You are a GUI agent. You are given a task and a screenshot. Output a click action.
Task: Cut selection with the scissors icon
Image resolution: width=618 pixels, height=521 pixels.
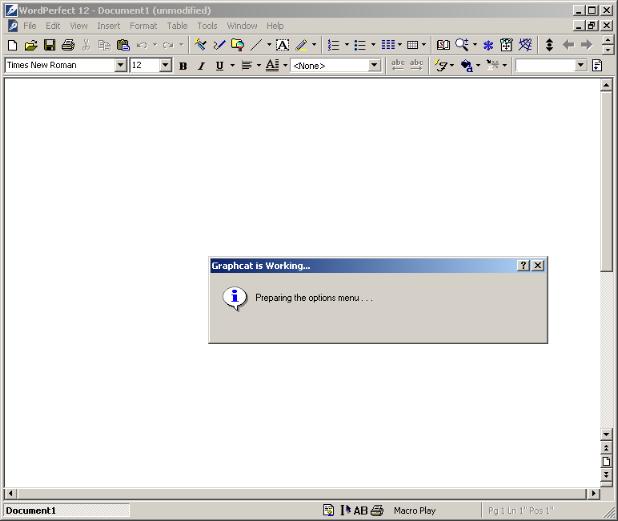click(86, 45)
